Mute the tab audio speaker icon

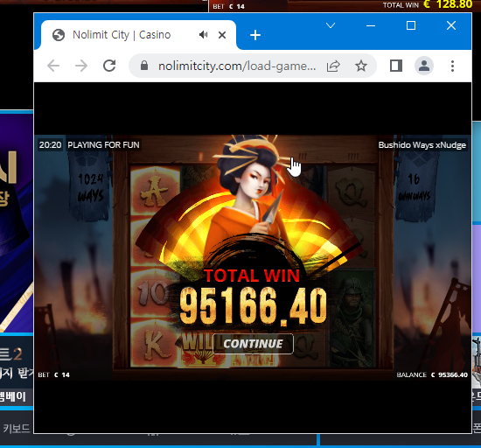[203, 35]
